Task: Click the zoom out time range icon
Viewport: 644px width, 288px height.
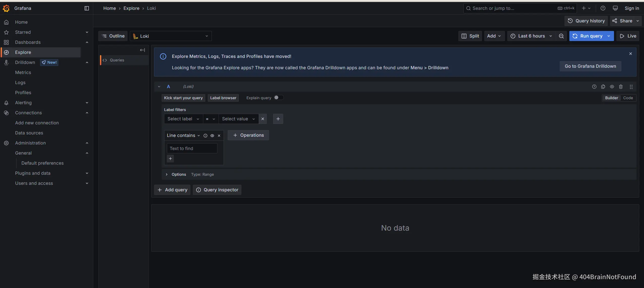Action: click(x=561, y=36)
